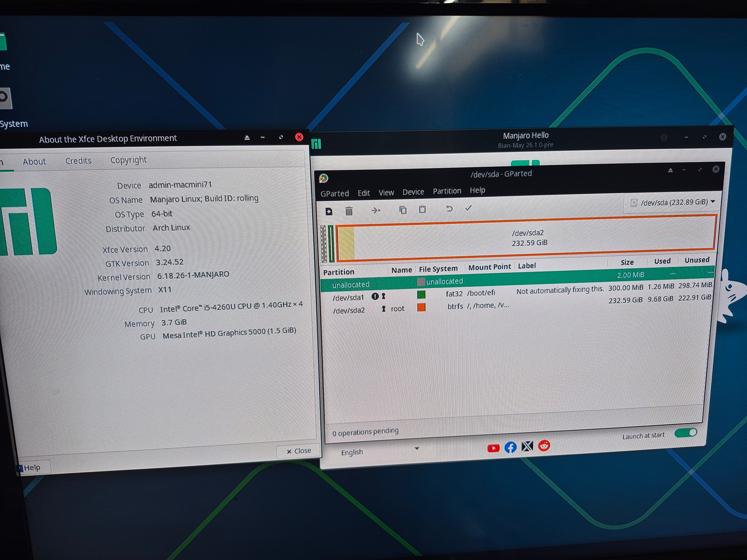This screenshot has height=560, width=747.
Task: Click the Name column header
Action: point(401,270)
